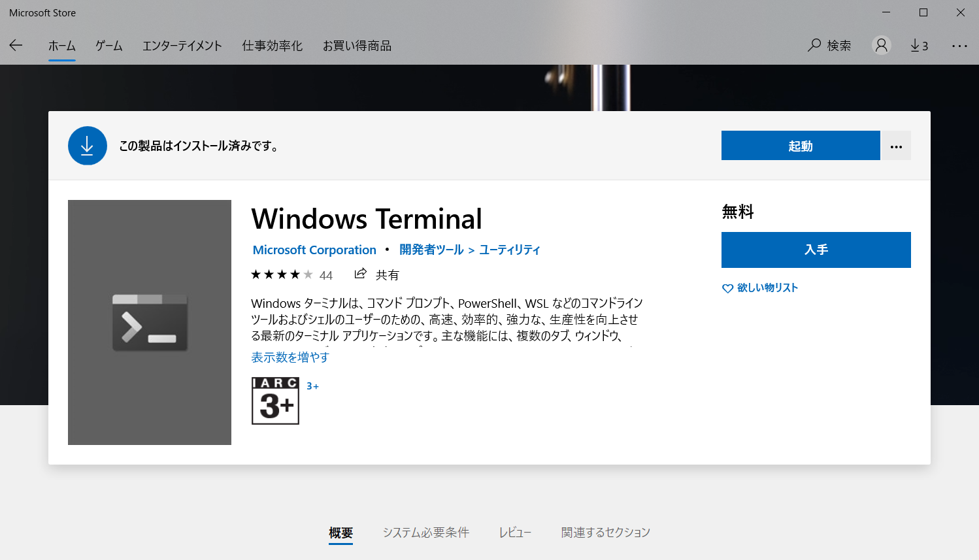Open the ゲーム category
Screen dimensions: 979x560
tap(108, 45)
